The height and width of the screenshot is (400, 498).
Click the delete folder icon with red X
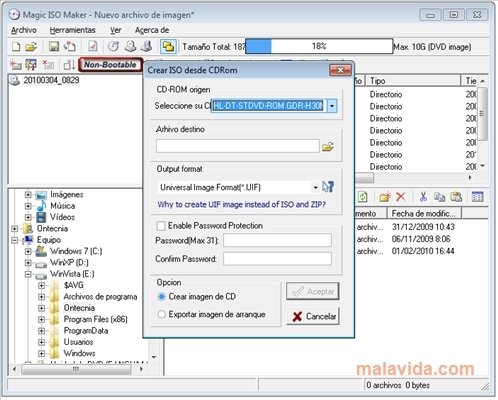[48, 64]
